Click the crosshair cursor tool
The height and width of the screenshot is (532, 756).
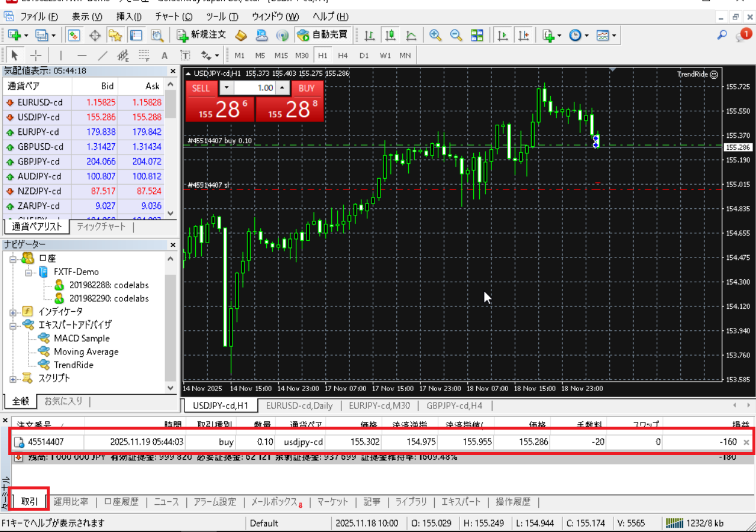tap(36, 56)
